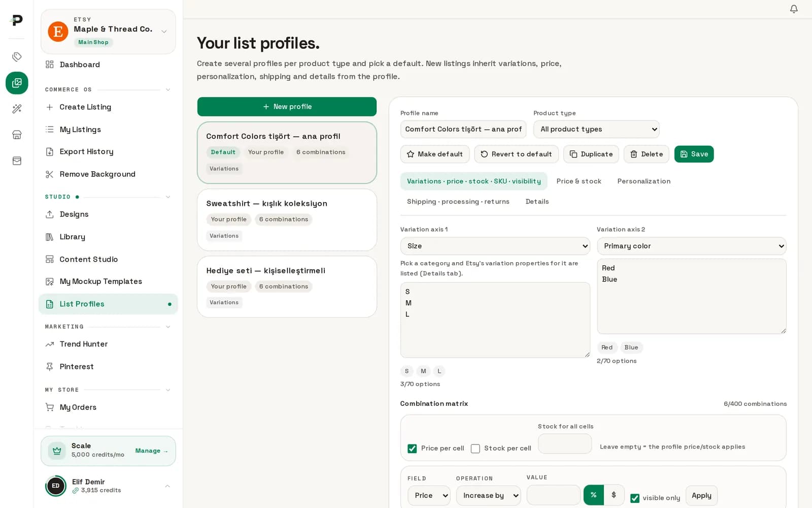Viewport: 812px width, 508px height.
Task: Click the My Orders cart icon
Action: click(x=49, y=407)
